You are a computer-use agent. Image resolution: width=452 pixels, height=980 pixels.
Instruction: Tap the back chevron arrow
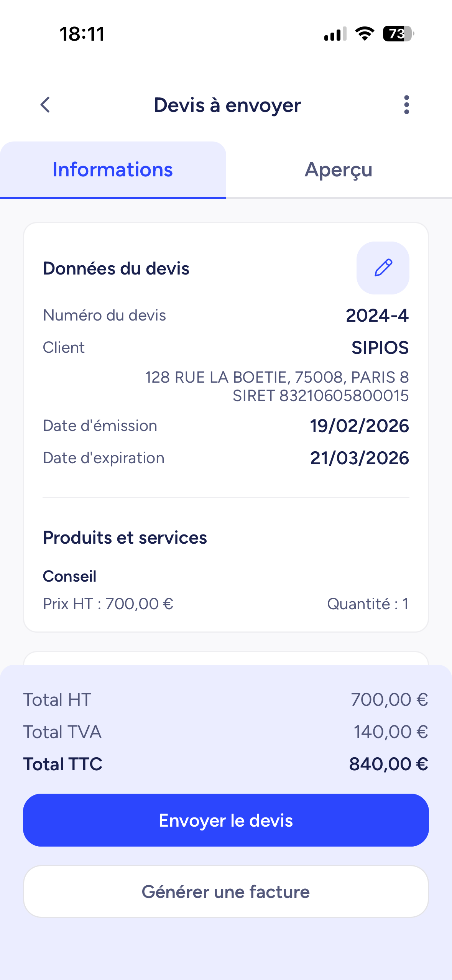coord(45,105)
